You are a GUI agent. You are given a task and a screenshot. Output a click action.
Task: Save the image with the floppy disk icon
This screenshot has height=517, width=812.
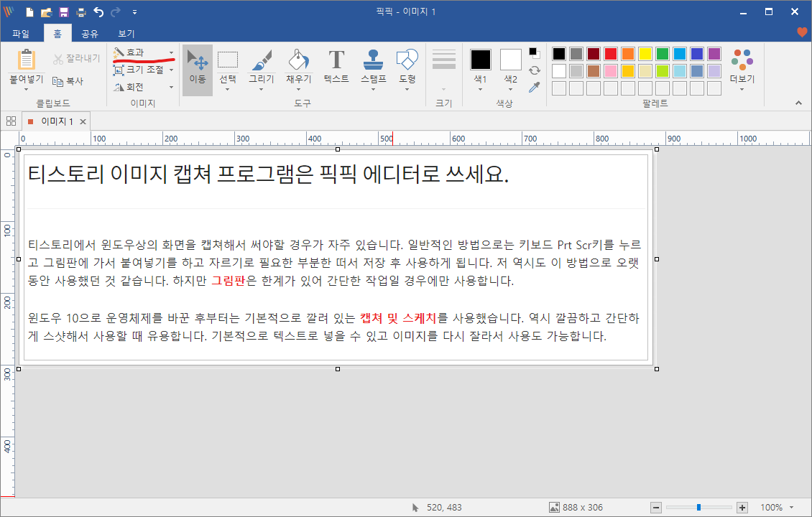[x=64, y=12]
